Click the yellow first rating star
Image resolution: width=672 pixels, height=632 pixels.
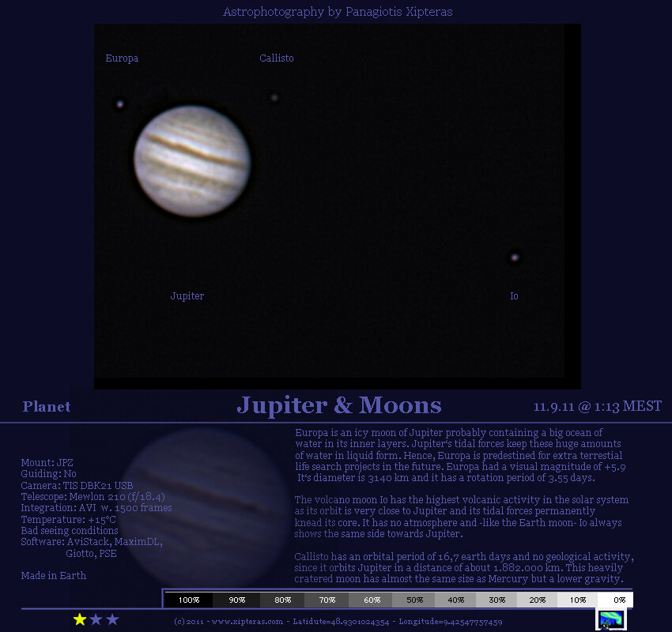click(x=80, y=619)
